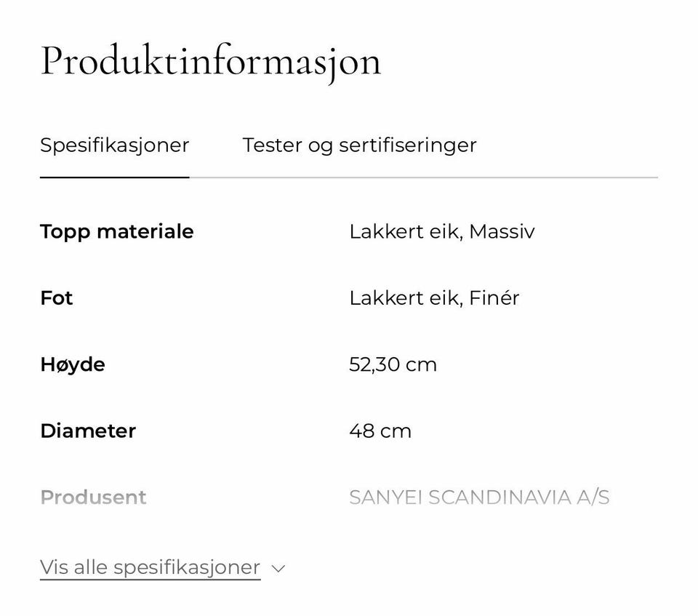Select the 52,30 cm height value
Viewport: 698px width, 616px height.
[393, 364]
